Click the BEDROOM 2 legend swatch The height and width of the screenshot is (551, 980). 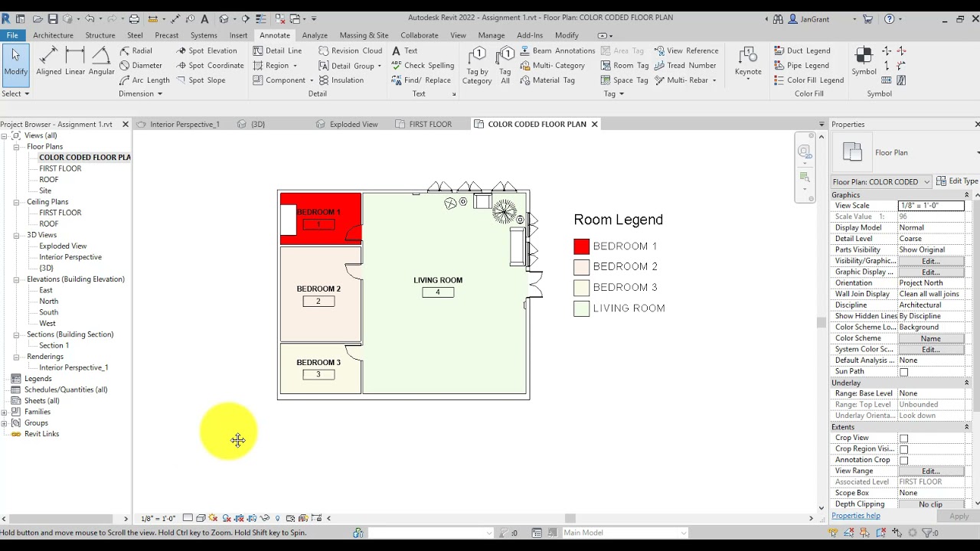click(x=582, y=267)
